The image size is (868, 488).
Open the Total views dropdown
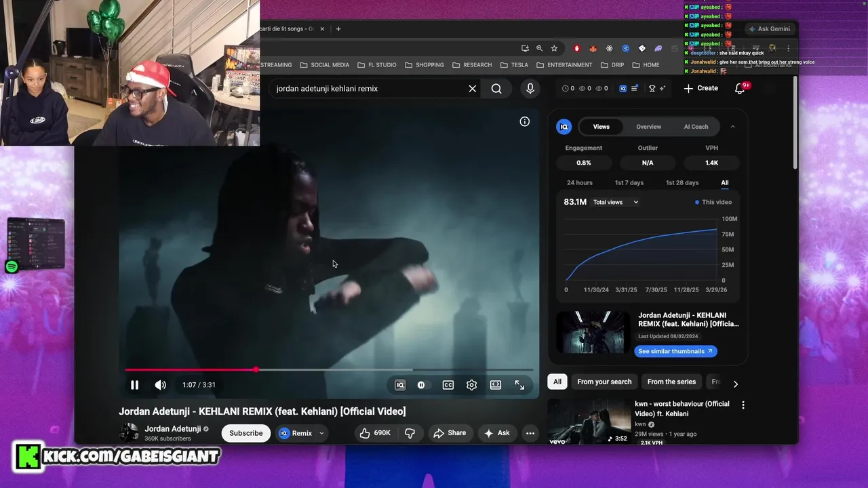616,202
